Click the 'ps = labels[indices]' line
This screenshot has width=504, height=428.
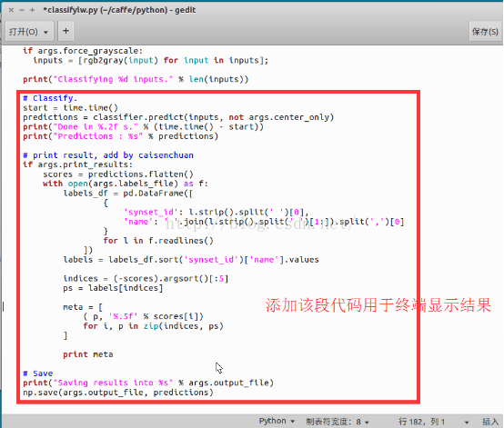pos(113,288)
